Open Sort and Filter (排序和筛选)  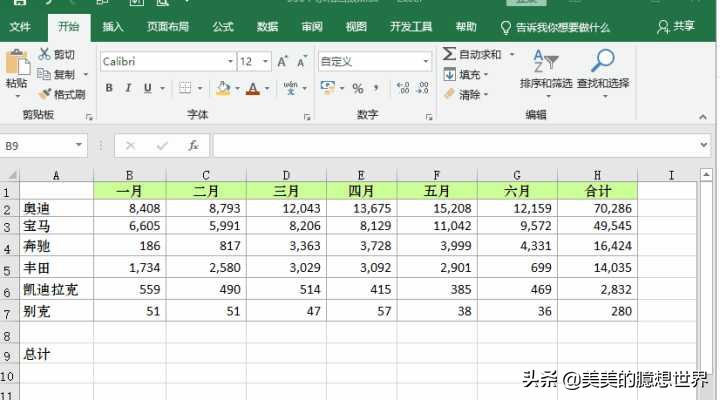tap(546, 73)
